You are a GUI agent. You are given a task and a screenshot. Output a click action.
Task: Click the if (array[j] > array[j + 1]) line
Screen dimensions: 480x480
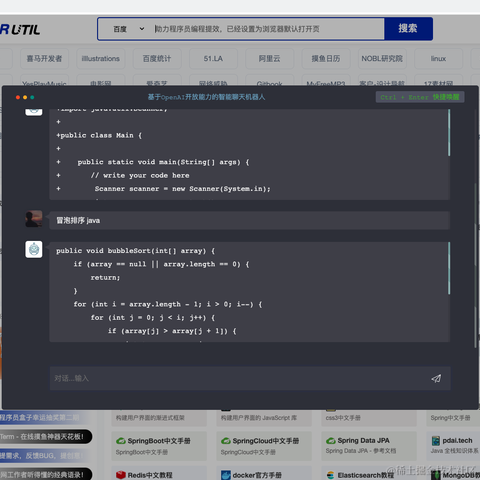pyautogui.click(x=172, y=331)
